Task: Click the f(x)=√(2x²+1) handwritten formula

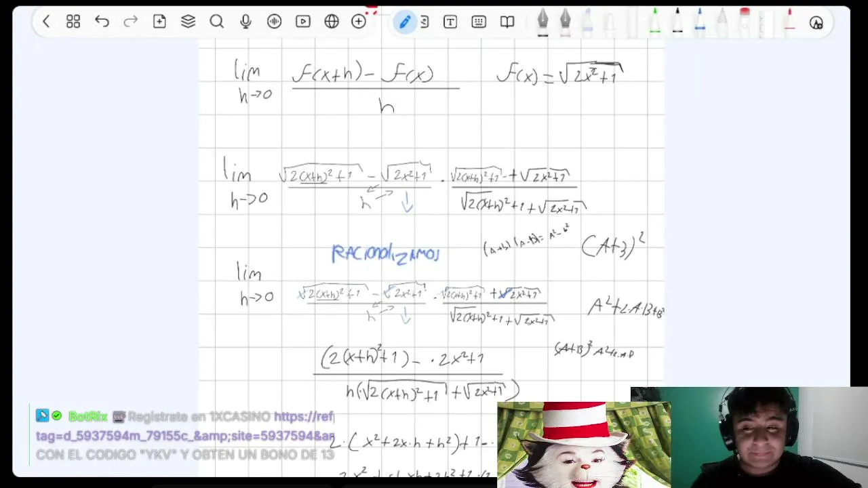Action: click(560, 73)
